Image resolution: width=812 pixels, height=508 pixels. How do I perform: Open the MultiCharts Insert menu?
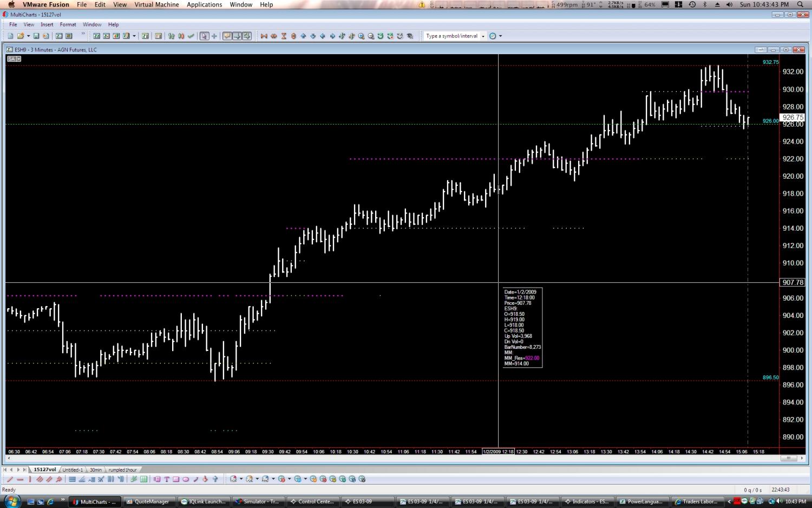(47, 24)
